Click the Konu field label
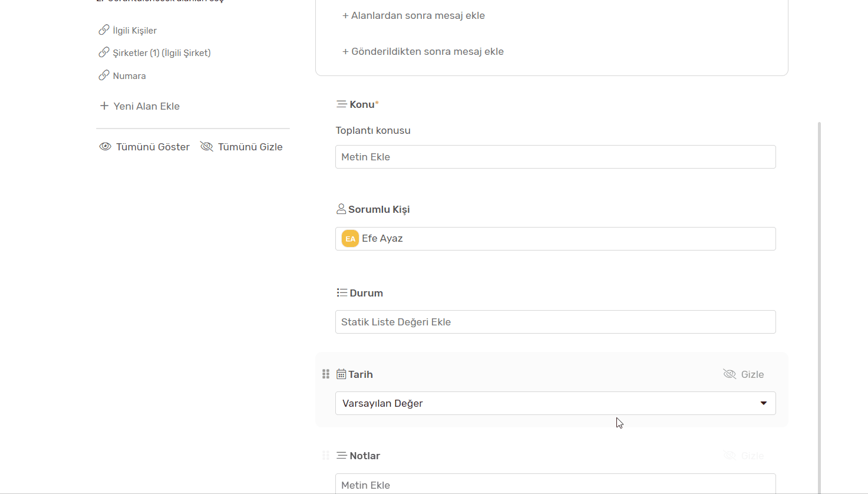The width and height of the screenshot is (868, 494). pos(362,104)
